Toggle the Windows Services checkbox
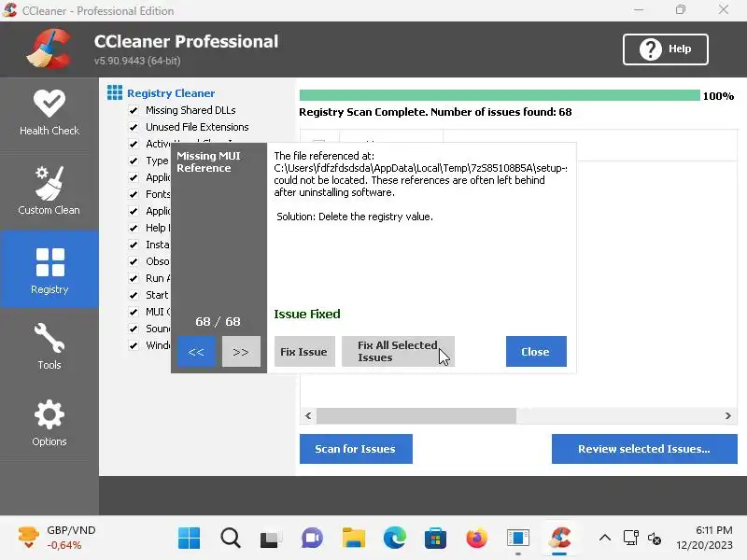The image size is (747, 560). (x=134, y=345)
